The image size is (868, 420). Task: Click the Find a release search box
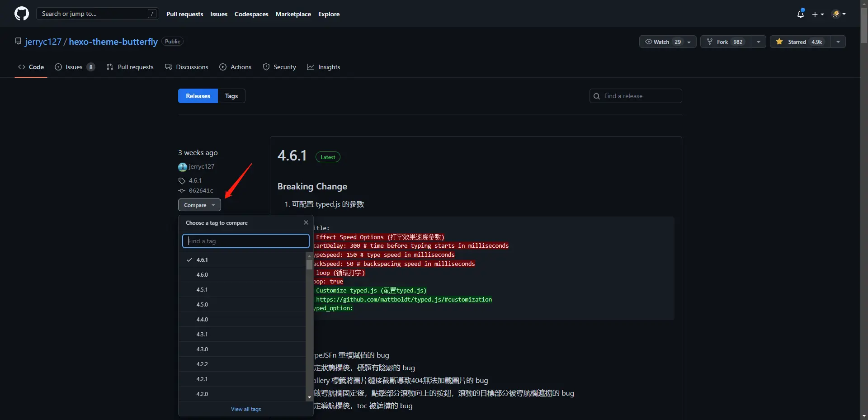[636, 96]
